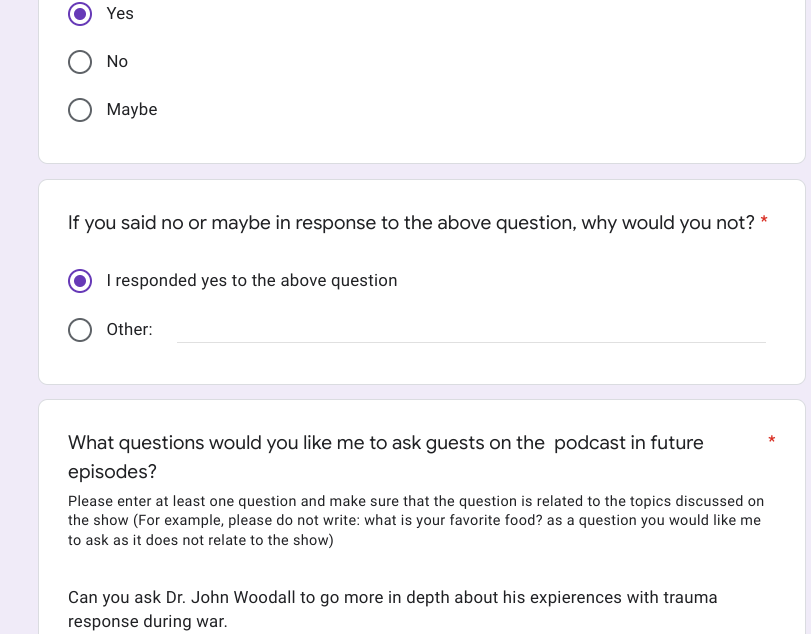Viewport: 811px width, 634px height.
Task: Click the Other text input line
Action: coord(470,330)
